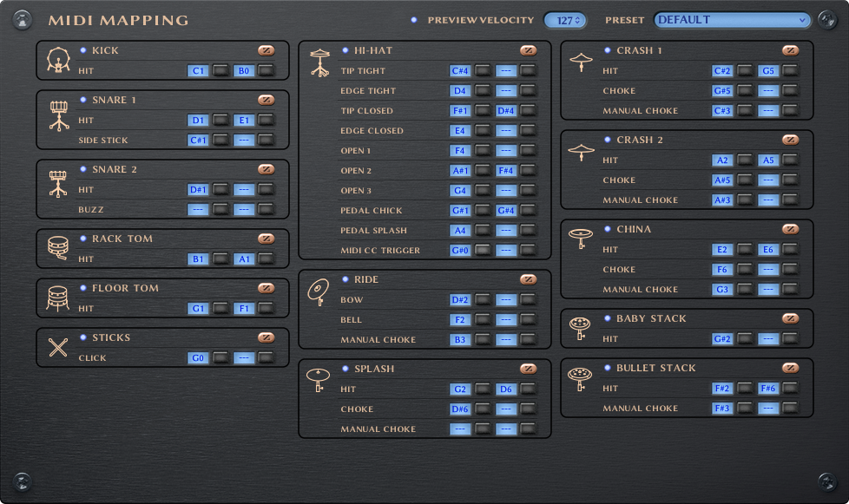Click the G5 note field for Crash 1 Hit
Image resolution: width=849 pixels, height=504 pixels.
pos(767,71)
